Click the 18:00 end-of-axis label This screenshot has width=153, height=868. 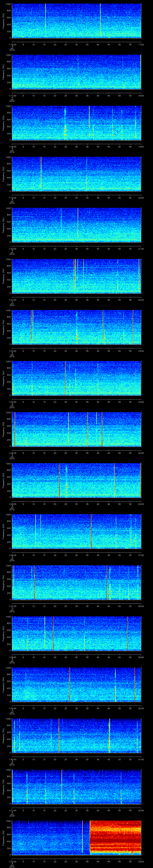tap(141, 96)
